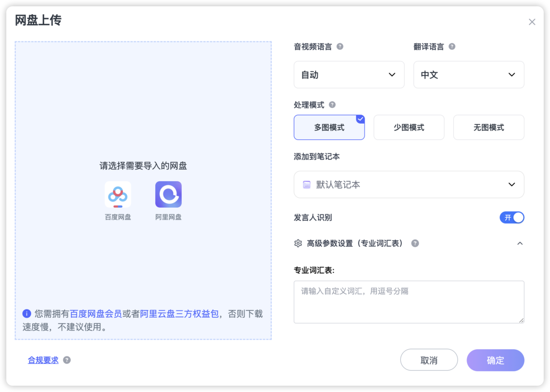Click the gear icon beside 高级参数设置
Viewport: 550px width, 392px height.
(298, 243)
